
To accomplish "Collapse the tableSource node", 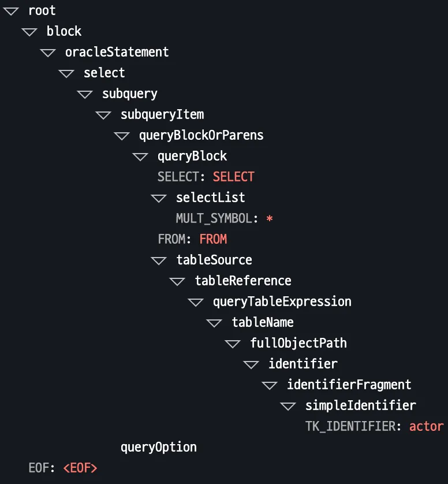I will (159, 260).
